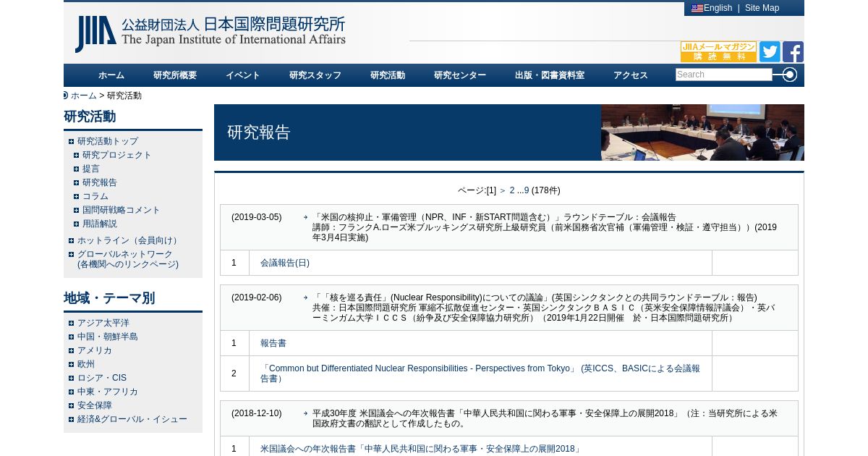Viewport: 868px width, 456px height.
Task: Select the アジア太平洋 region link
Action: [x=103, y=323]
